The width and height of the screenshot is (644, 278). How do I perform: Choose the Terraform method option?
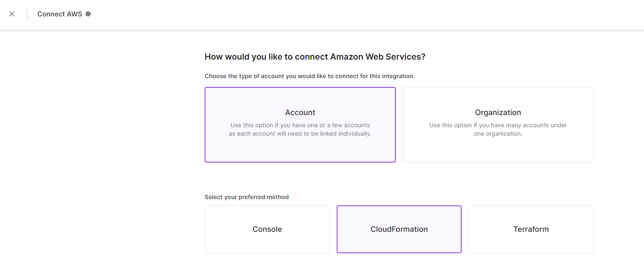coord(531,229)
